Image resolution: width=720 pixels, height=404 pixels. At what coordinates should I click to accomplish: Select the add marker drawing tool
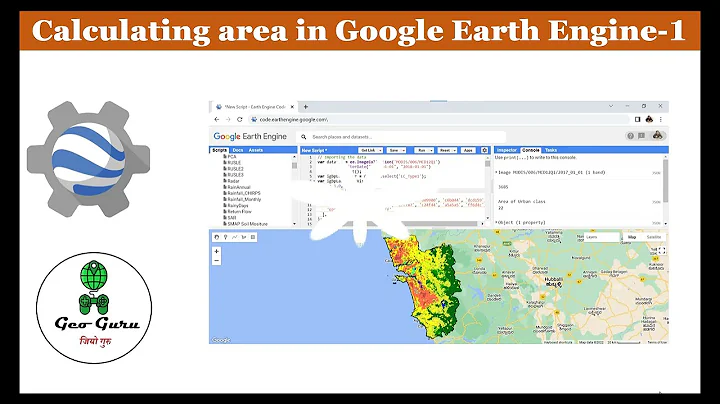click(x=225, y=237)
